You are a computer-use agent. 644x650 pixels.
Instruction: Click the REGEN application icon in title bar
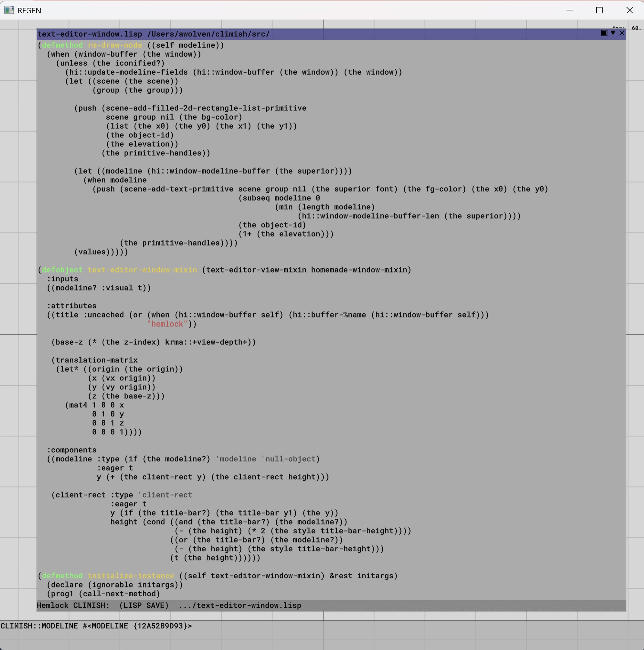point(9,10)
